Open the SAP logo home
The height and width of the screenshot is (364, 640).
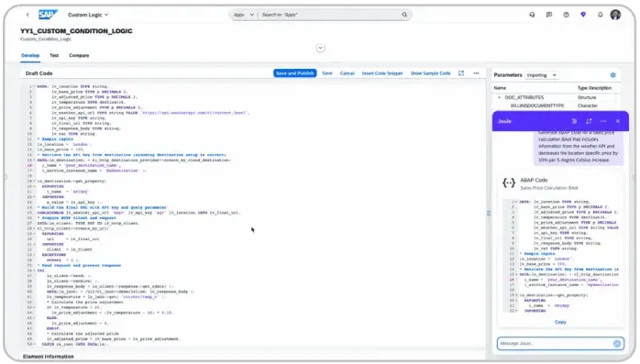click(48, 15)
